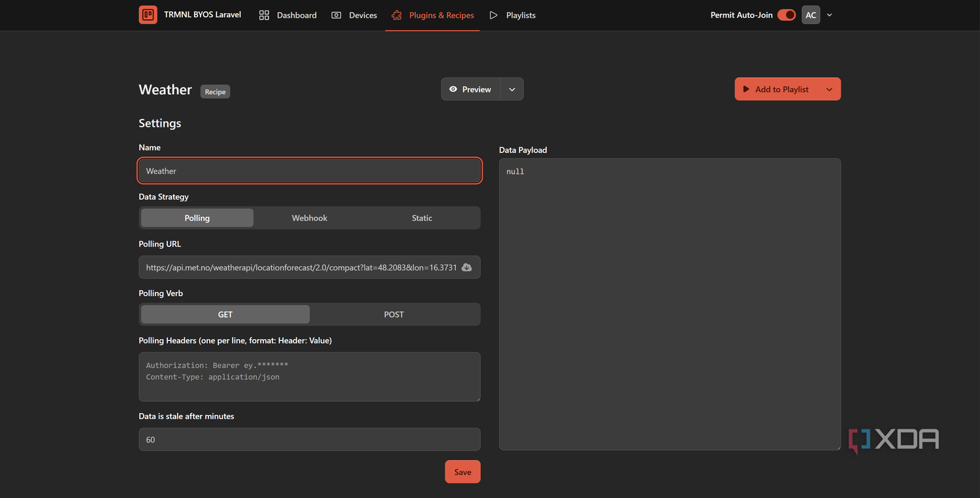
Task: Click the eye icon on Preview button
Action: coord(453,90)
